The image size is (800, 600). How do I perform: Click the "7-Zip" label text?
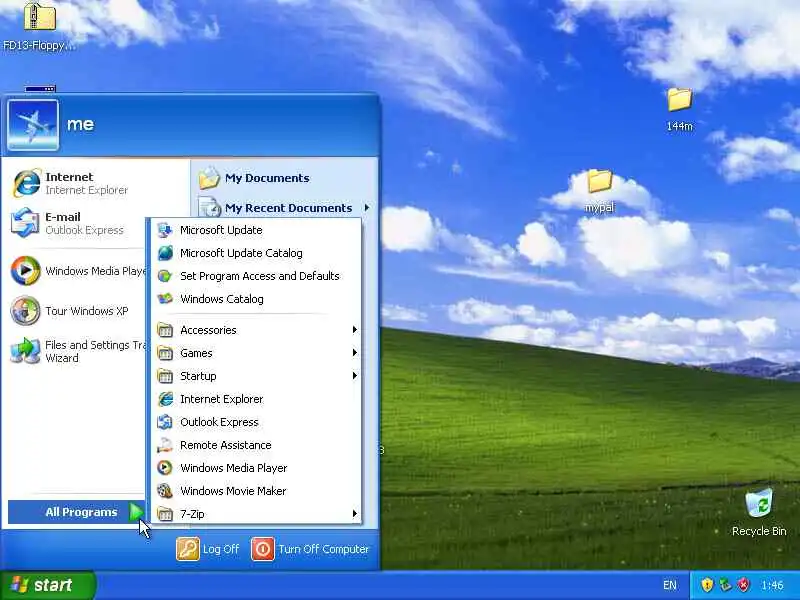point(192,514)
